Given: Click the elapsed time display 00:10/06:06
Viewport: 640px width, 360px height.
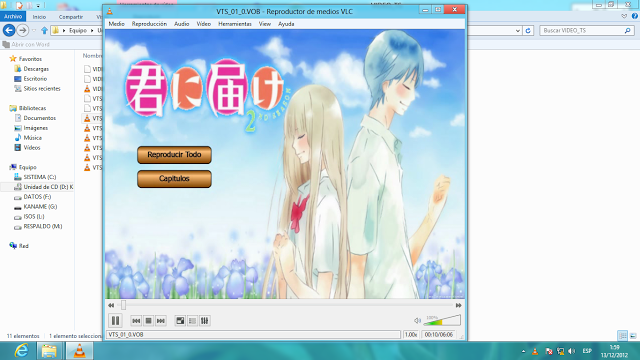Looking at the screenshot, I should pyautogui.click(x=439, y=334).
